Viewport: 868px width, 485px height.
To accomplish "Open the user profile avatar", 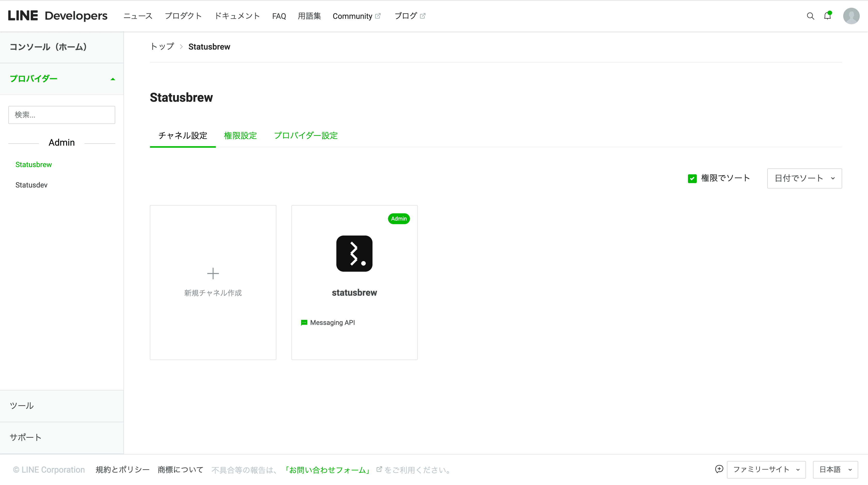I will pyautogui.click(x=851, y=16).
